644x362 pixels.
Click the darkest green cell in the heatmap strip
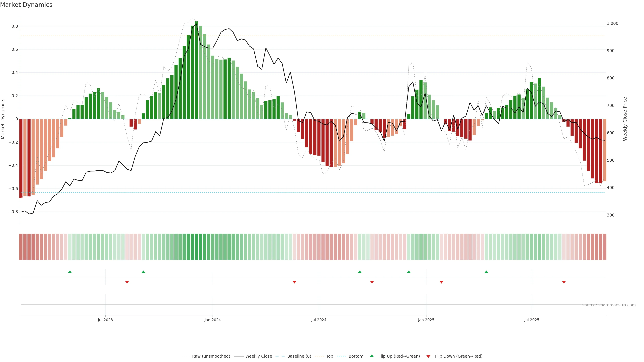[196, 247]
